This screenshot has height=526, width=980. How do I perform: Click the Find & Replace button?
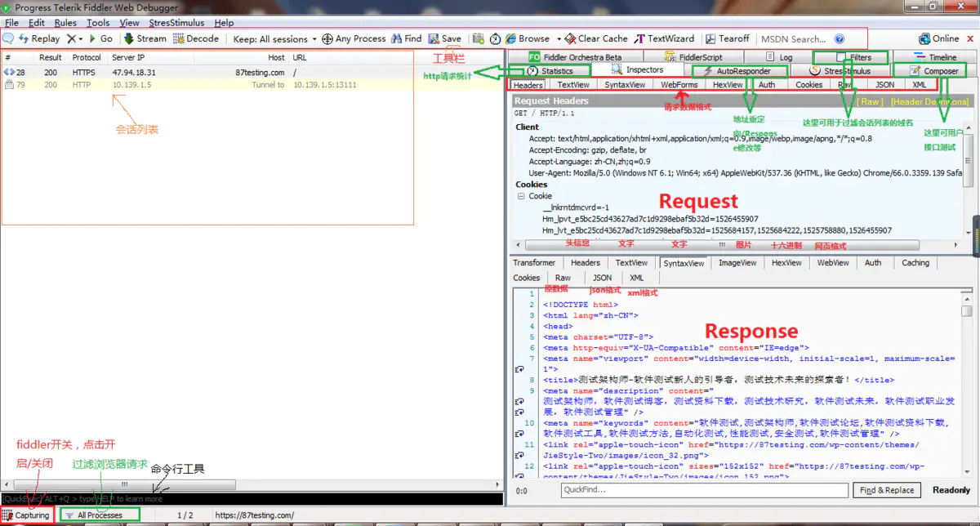tap(887, 490)
